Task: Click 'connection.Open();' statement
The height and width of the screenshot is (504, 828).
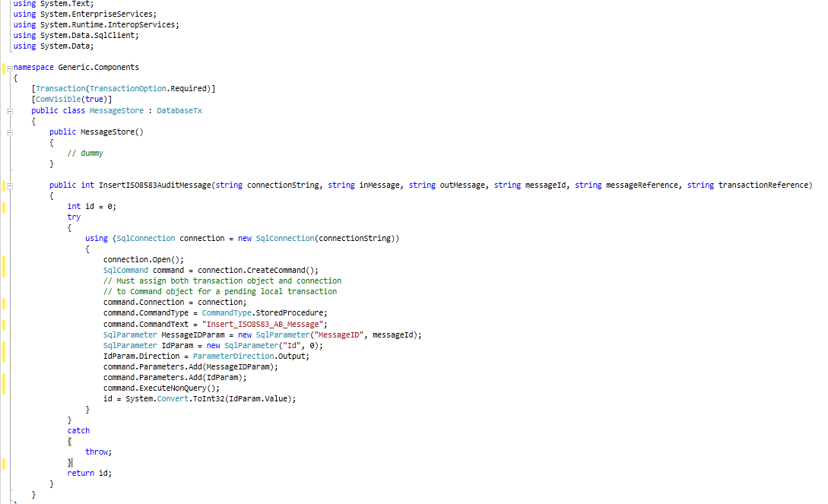Action: tap(144, 260)
